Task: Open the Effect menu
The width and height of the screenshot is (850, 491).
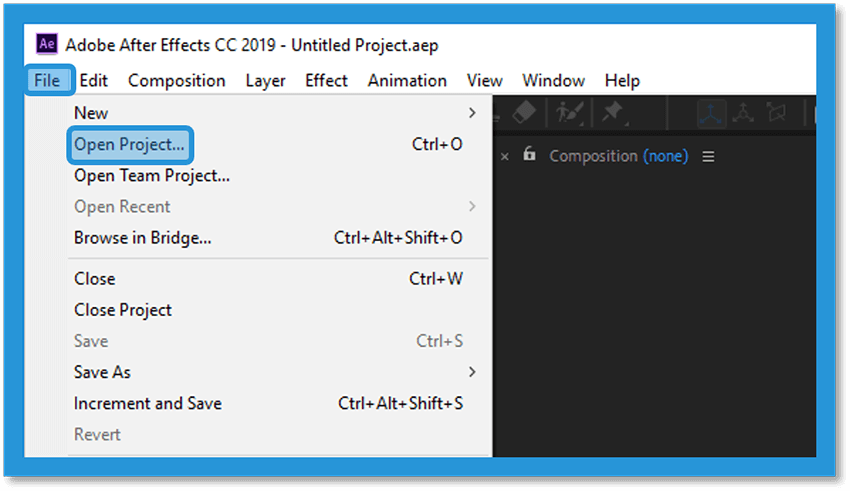Action: (x=326, y=81)
